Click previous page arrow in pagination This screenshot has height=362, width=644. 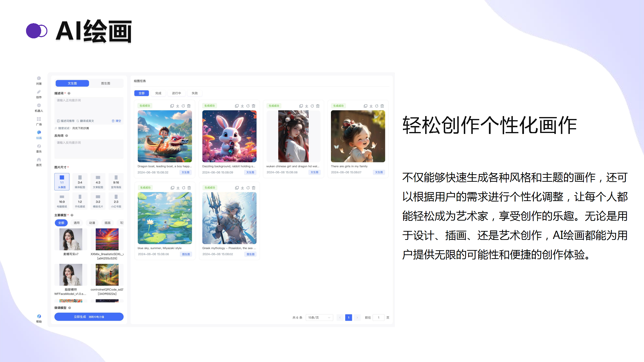(340, 318)
